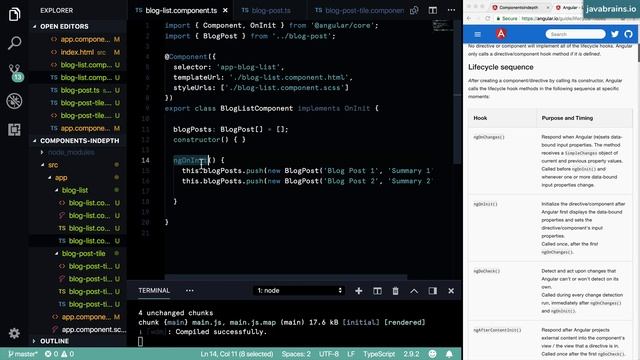Split the editor with split icon
Screen dimensions: 640x360
(433, 10)
